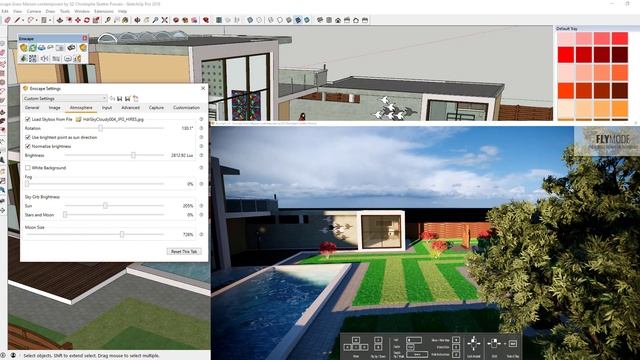Pick the bright red swatch in Default Tray
Image resolution: width=640 pixels, height=360 pixels.
coord(566,55)
